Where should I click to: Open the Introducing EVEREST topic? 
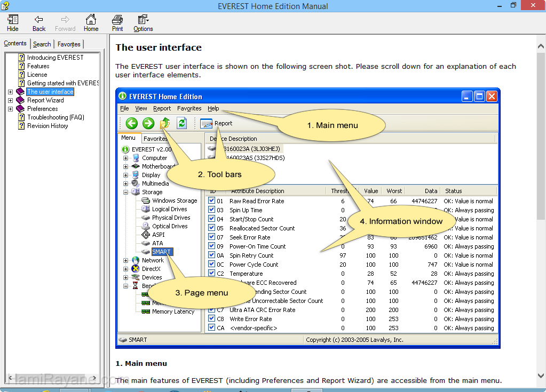[x=56, y=58]
